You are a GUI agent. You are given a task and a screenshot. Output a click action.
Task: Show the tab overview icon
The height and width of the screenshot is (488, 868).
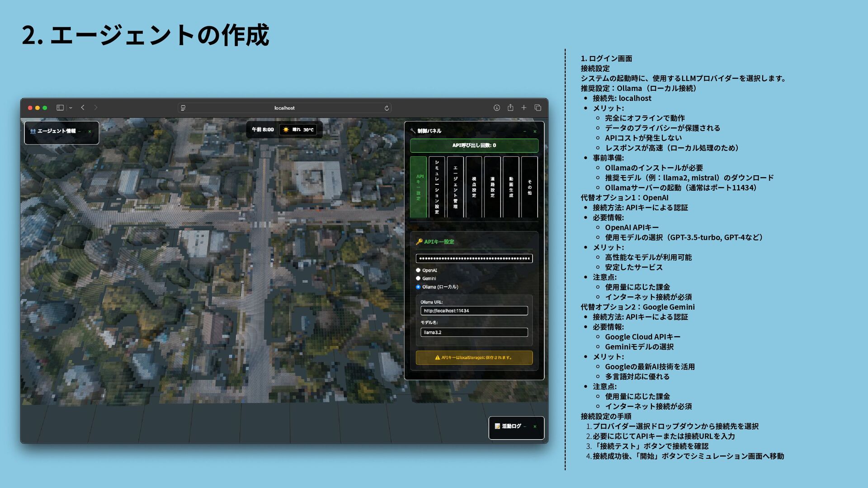[x=538, y=108]
